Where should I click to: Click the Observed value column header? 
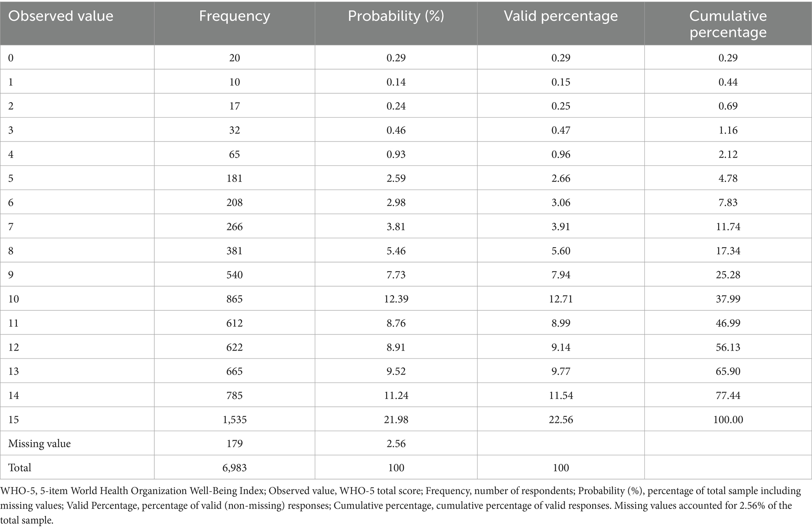pyautogui.click(x=77, y=23)
